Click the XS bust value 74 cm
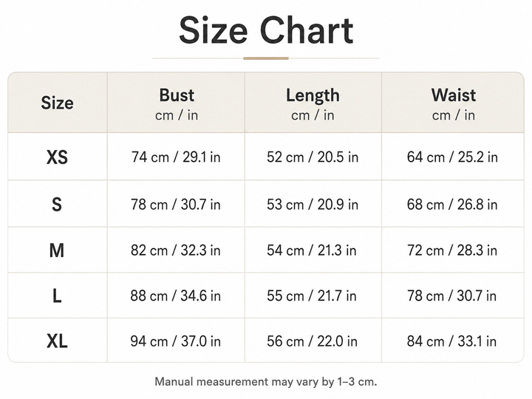This screenshot has width=532, height=399. [176, 157]
